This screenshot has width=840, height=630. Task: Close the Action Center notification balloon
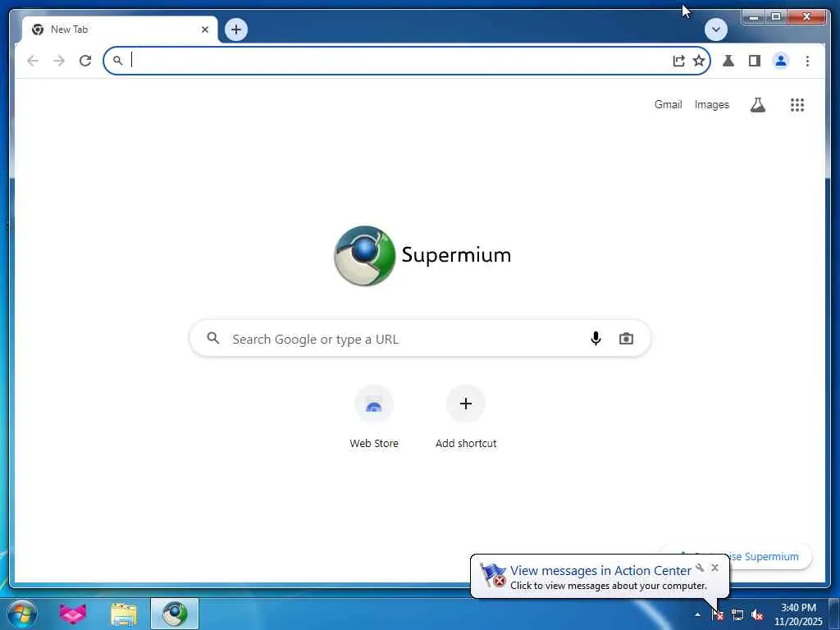tap(714, 568)
